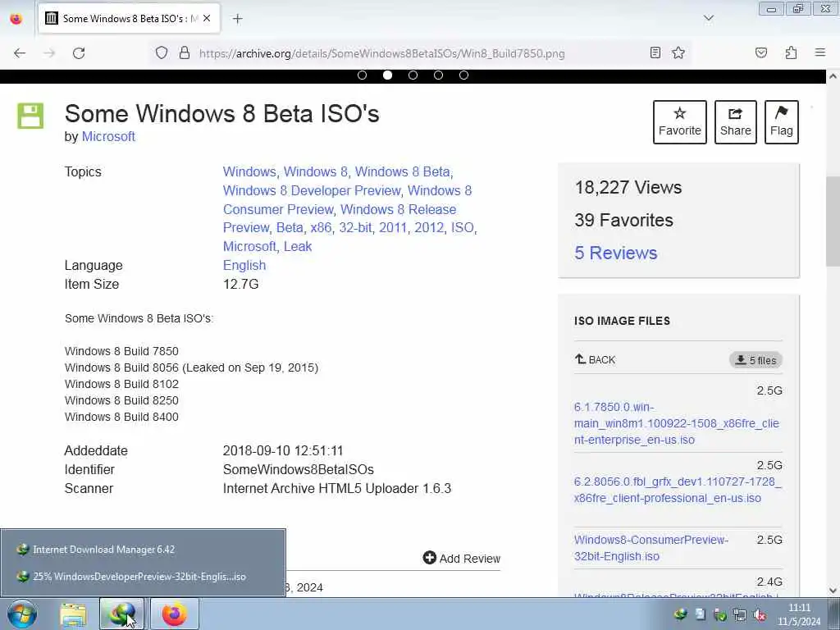Screen dimensions: 840x630
Task: Click the page vertical scrollbar thumb
Action: (833, 221)
